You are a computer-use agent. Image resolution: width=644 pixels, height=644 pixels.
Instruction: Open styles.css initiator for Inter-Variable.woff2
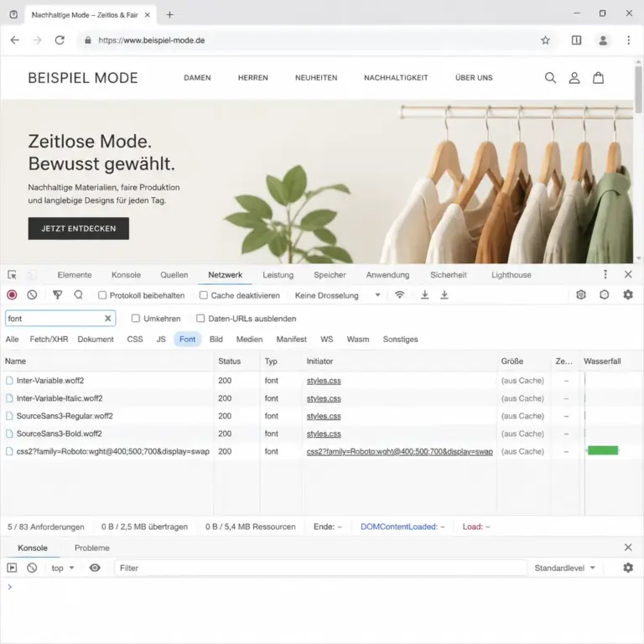[324, 381]
